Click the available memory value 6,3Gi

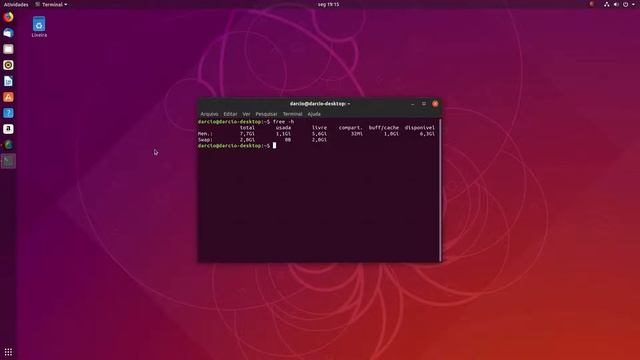pyautogui.click(x=427, y=134)
